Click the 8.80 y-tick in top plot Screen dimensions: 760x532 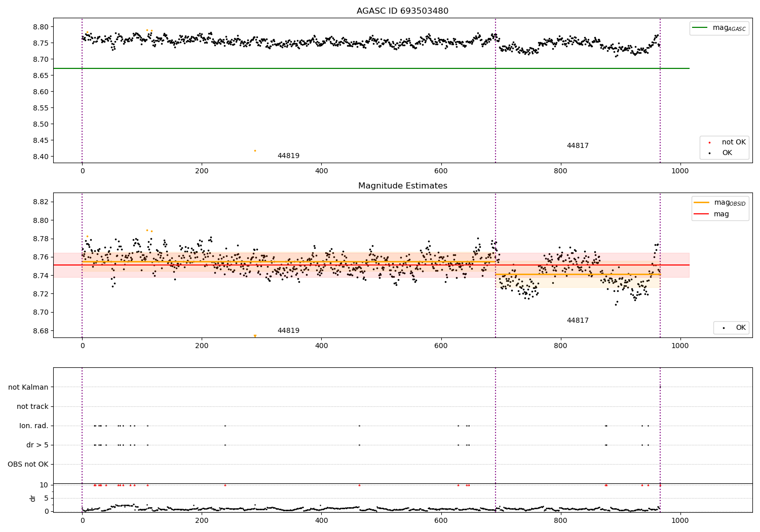[x=41, y=27]
